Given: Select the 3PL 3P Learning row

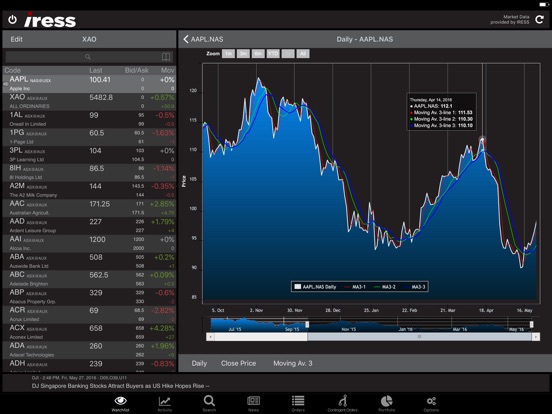Looking at the screenshot, I should pyautogui.click(x=89, y=155).
